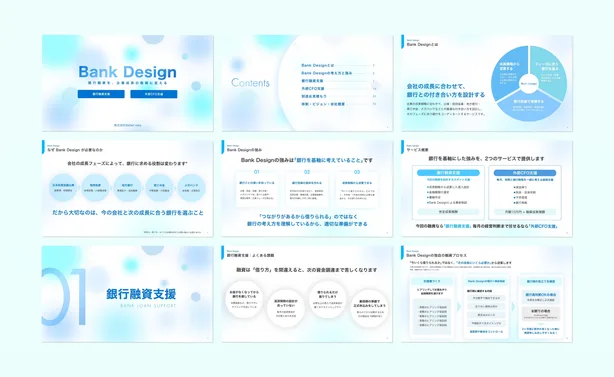Click the '01' card on strengths slide
The image size is (614, 377).
(256, 189)
